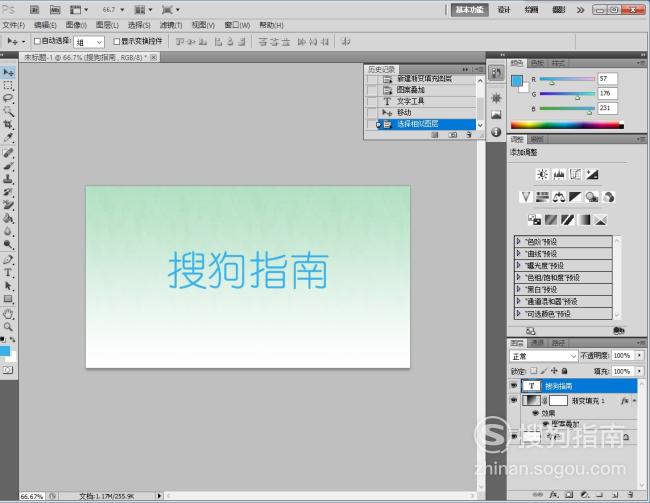Click the Levels adjustment icon
This screenshot has height=503, width=650.
coord(559,175)
